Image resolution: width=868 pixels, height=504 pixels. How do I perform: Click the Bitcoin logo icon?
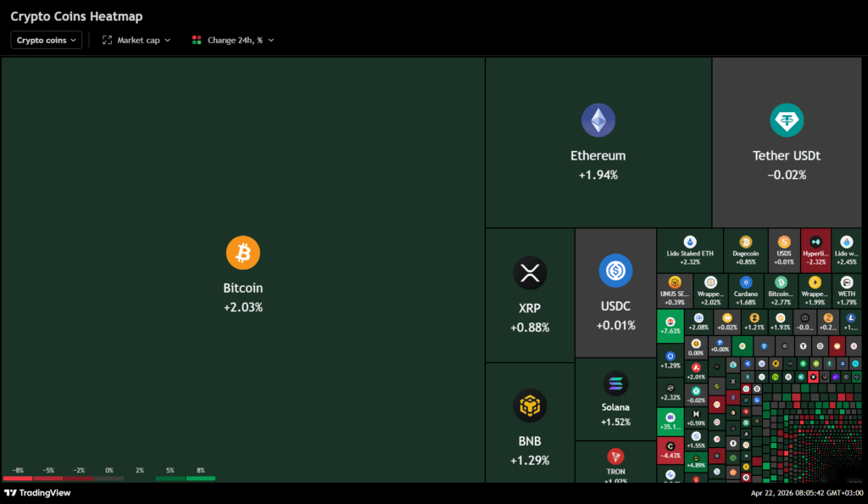point(242,253)
